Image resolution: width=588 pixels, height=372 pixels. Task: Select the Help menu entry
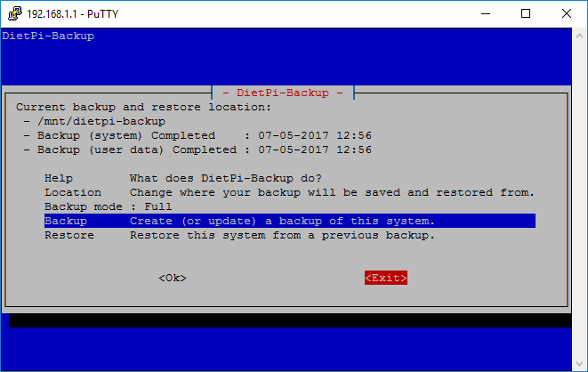(x=289, y=178)
